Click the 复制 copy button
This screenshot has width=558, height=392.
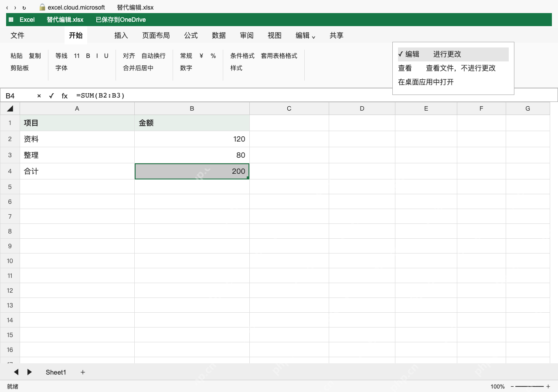pyautogui.click(x=35, y=56)
